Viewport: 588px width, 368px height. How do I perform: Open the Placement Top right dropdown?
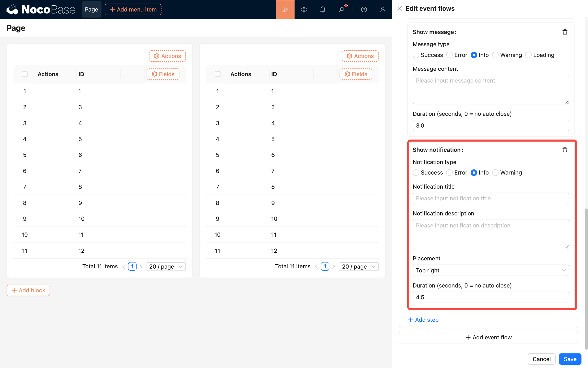click(x=491, y=270)
